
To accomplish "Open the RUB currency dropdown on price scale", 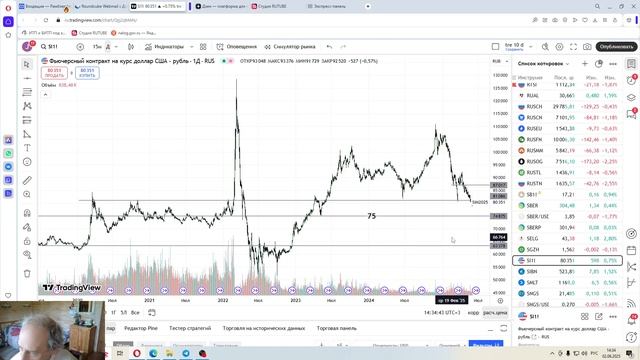I will pos(500,61).
